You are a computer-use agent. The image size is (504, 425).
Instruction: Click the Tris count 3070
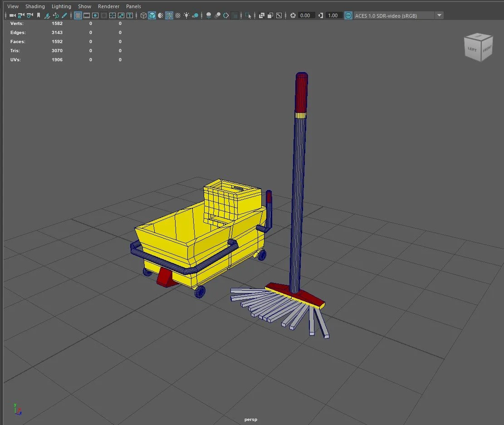pos(57,50)
